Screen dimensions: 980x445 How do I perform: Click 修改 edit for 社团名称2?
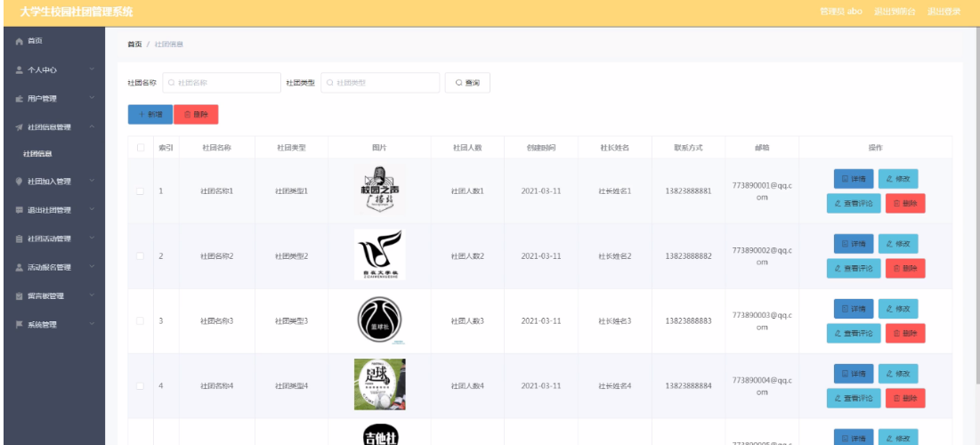[x=898, y=244]
